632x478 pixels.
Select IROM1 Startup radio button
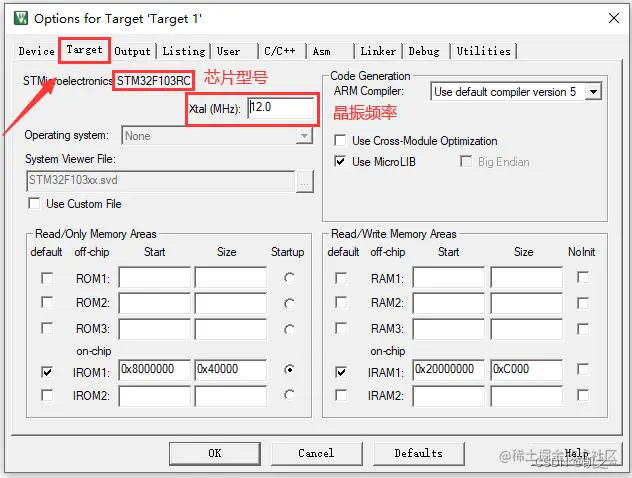(x=289, y=369)
